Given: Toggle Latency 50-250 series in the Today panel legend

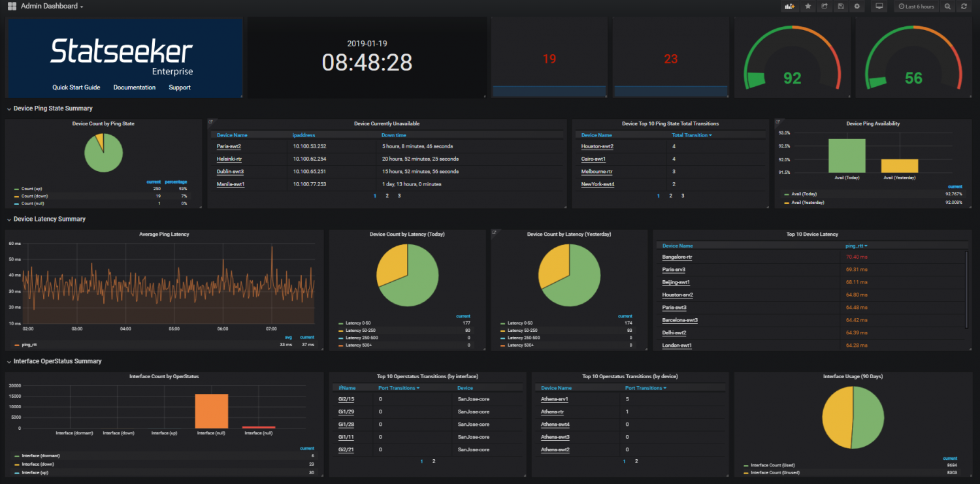Looking at the screenshot, I should (x=360, y=331).
